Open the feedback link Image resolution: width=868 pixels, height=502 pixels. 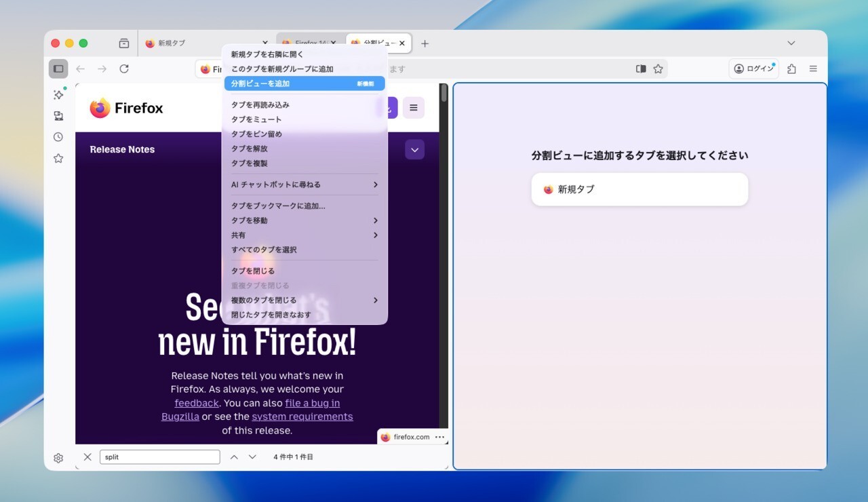(197, 403)
